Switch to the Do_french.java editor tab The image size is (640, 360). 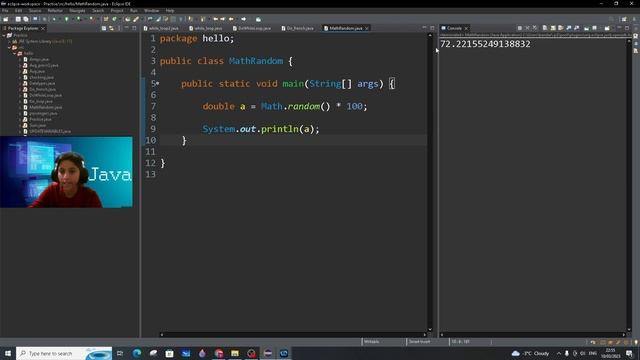point(298,28)
